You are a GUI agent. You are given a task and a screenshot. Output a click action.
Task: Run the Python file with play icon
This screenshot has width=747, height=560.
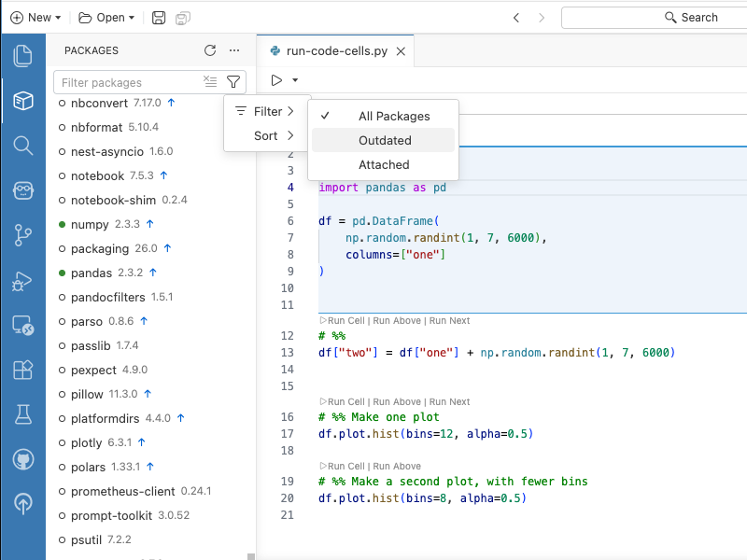pyautogui.click(x=276, y=80)
